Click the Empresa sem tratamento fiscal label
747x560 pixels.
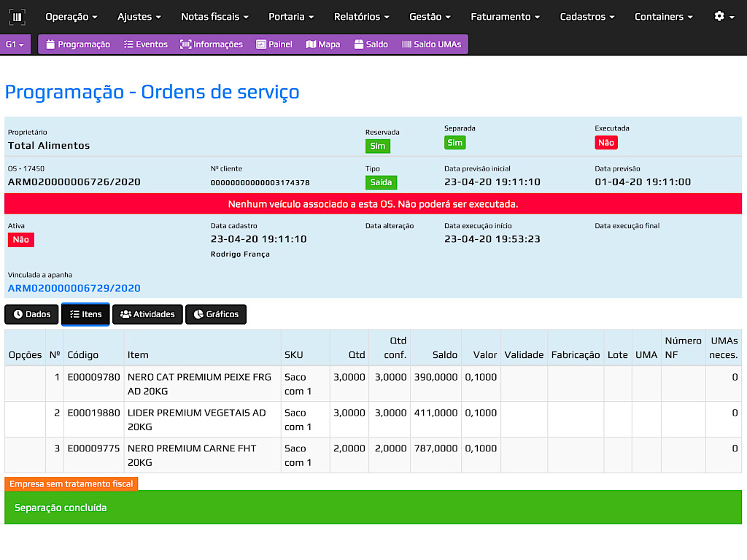(x=71, y=484)
